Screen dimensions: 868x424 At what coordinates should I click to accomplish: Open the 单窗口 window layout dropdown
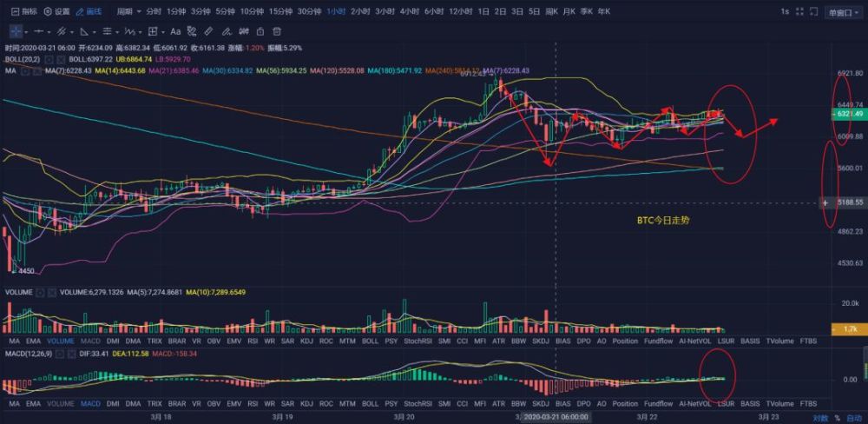coord(843,12)
